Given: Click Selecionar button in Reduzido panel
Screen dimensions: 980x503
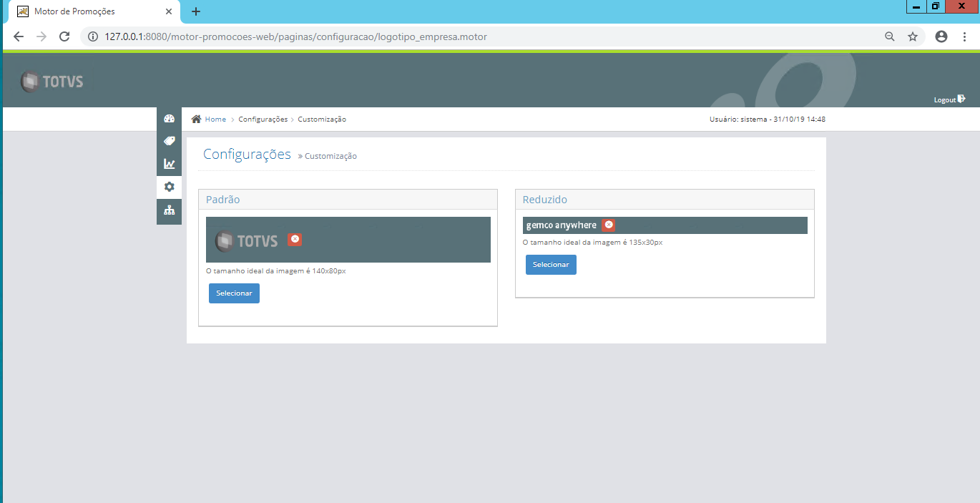Looking at the screenshot, I should 551,265.
